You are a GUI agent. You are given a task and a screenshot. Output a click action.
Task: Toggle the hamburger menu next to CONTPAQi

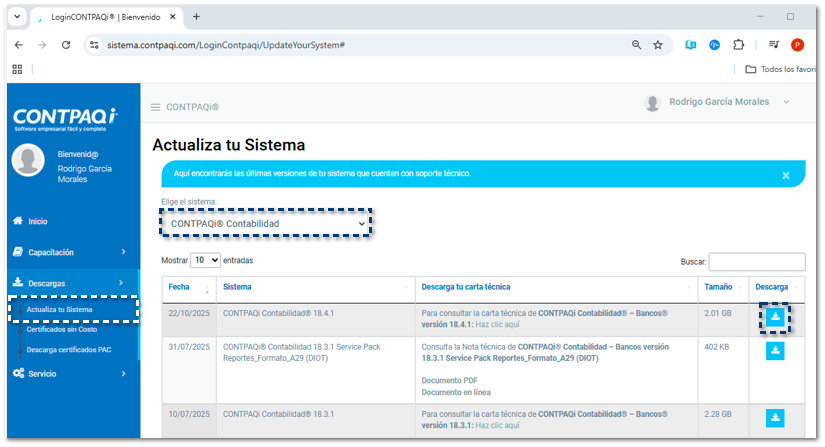[156, 107]
